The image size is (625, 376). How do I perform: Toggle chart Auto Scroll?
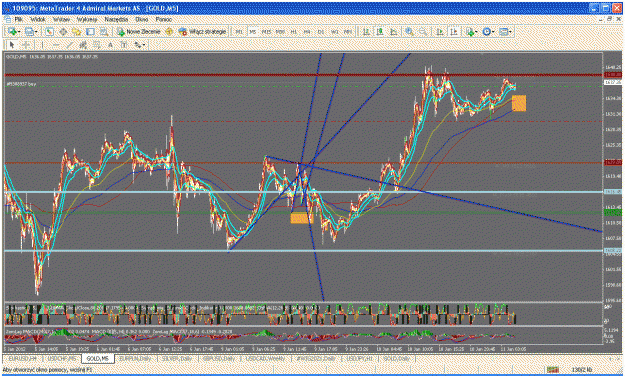click(440, 31)
